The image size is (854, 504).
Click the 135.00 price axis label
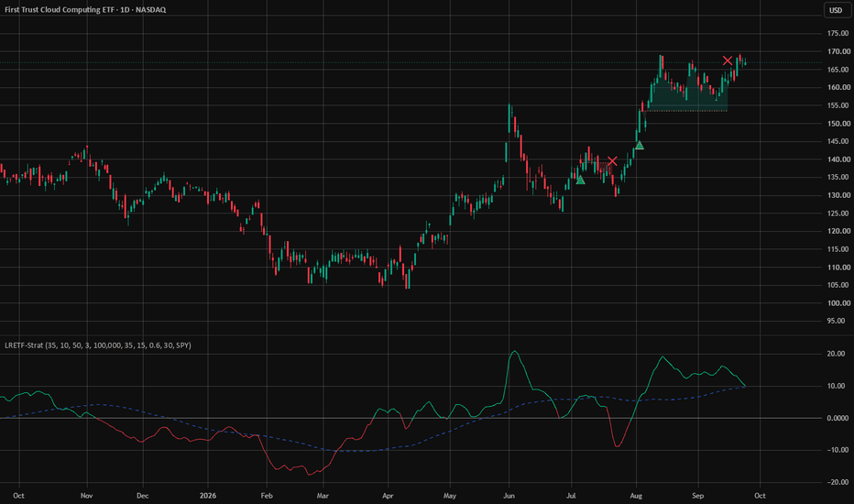[x=838, y=177]
